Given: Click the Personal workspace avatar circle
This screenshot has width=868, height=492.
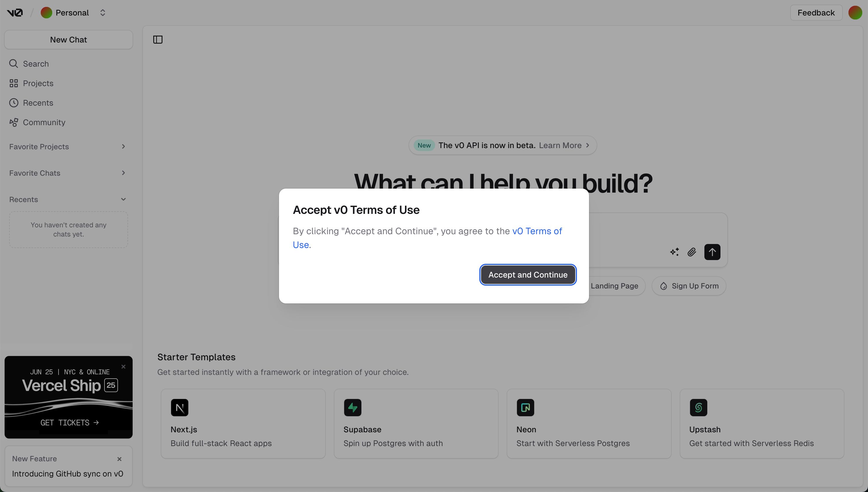Looking at the screenshot, I should click(46, 13).
